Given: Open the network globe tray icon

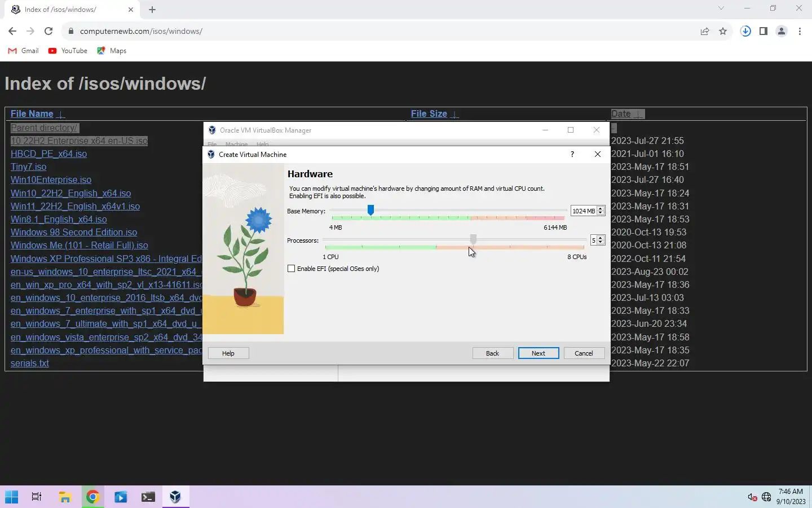Looking at the screenshot, I should coord(766,497).
